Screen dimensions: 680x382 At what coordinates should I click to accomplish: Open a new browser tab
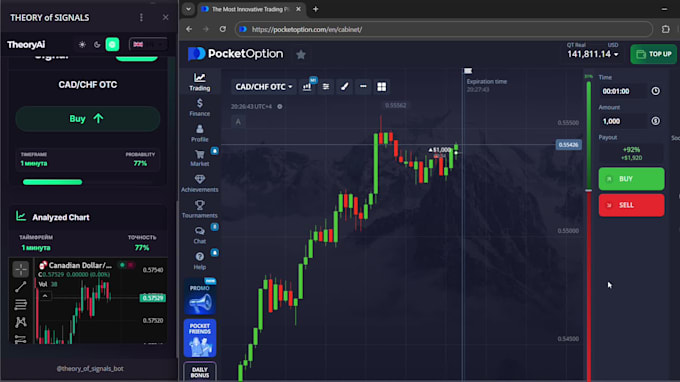[315, 9]
